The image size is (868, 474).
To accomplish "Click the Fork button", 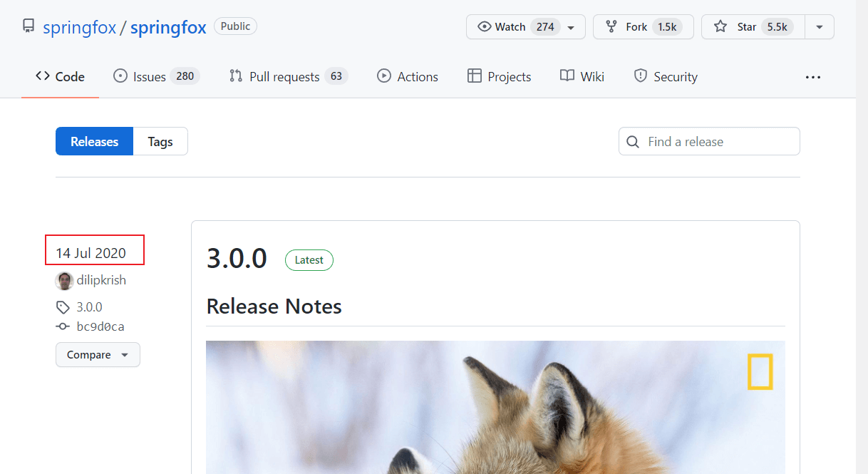I will 644,26.
